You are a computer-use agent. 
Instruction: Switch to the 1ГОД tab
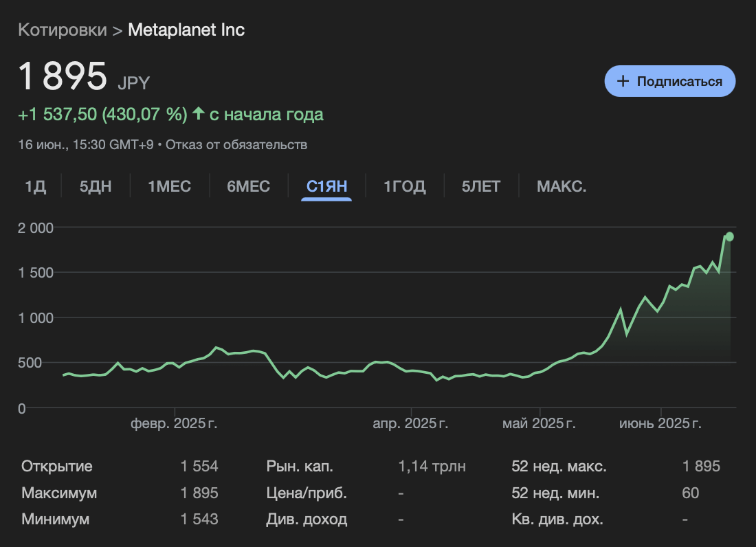point(405,186)
